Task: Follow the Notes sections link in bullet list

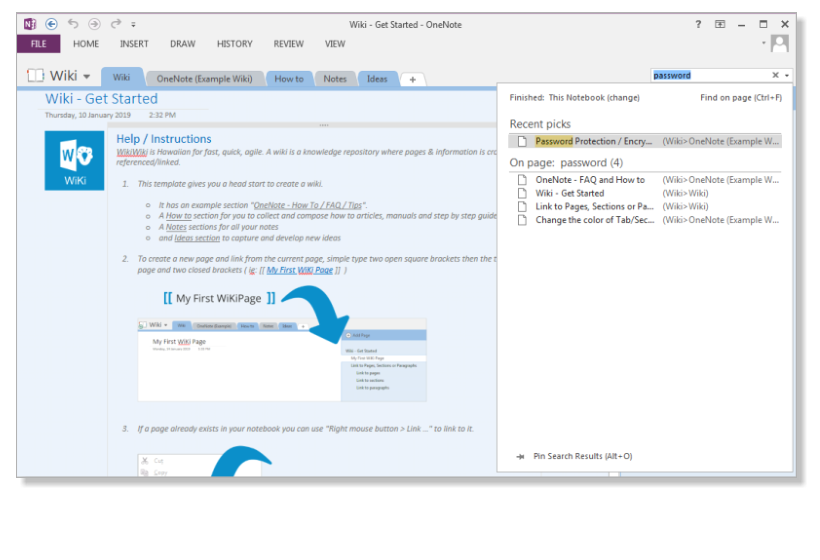Action: (x=176, y=227)
